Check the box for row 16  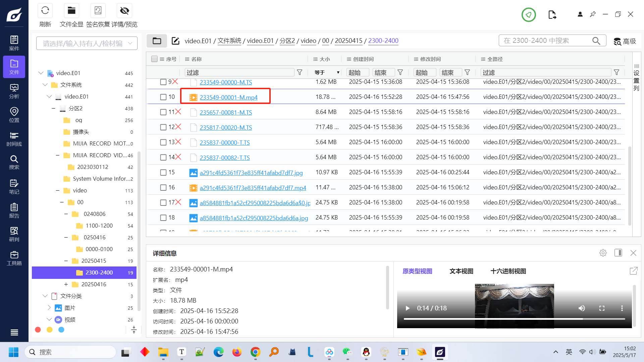click(163, 187)
